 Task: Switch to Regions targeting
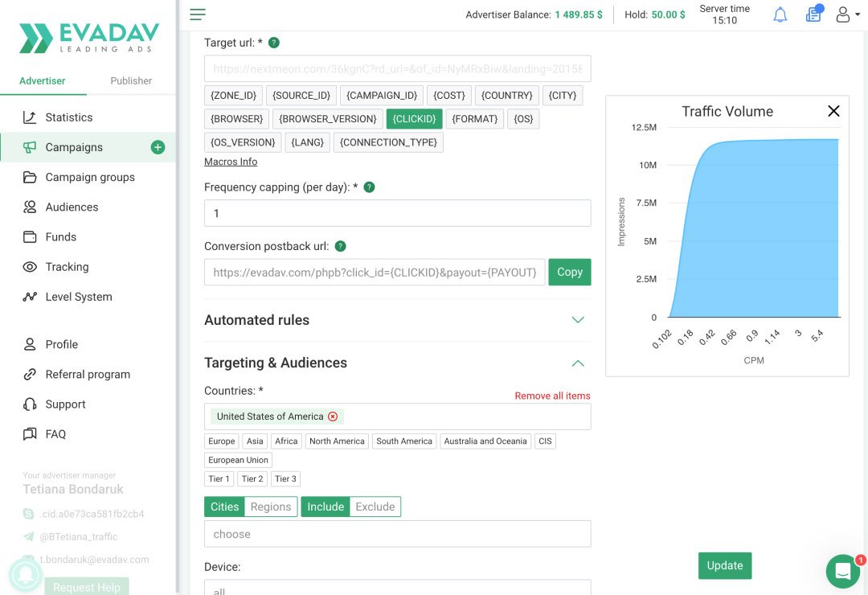(270, 507)
